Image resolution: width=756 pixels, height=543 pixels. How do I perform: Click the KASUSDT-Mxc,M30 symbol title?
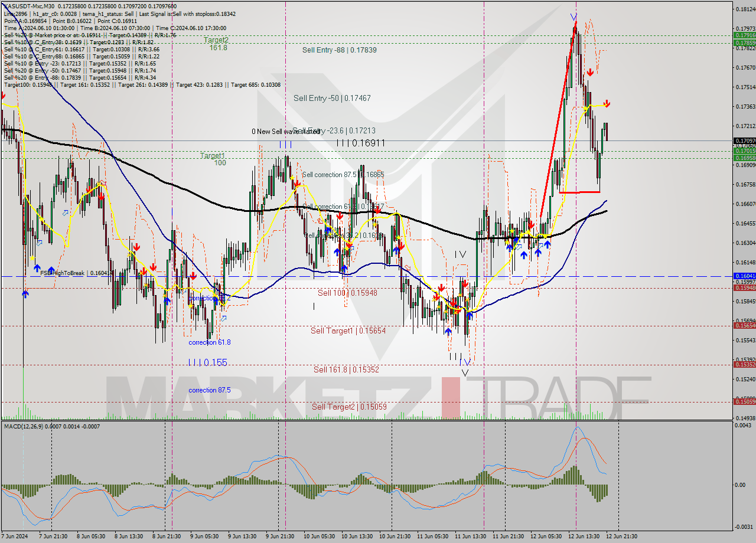[x=28, y=5]
